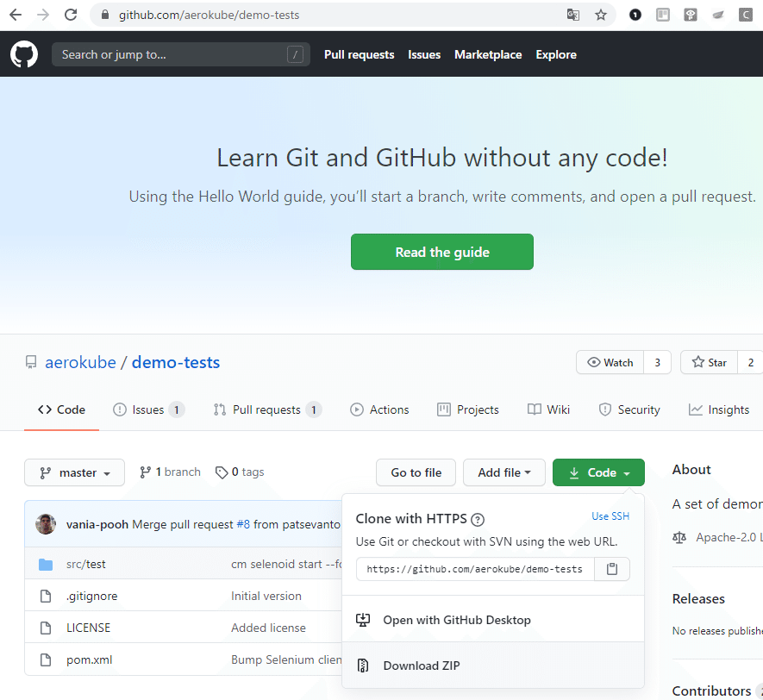This screenshot has height=700, width=763.
Task: Toggle Watch on the repository
Action: (610, 362)
